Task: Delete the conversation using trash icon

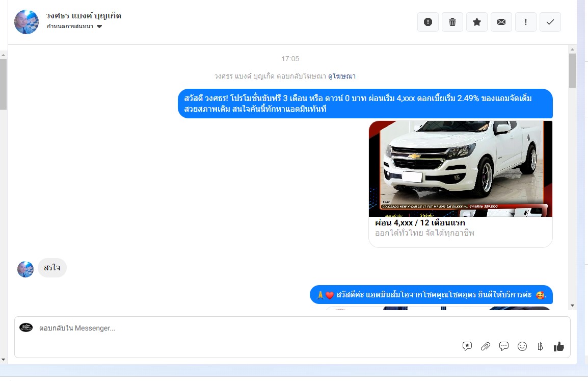Action: click(x=452, y=22)
